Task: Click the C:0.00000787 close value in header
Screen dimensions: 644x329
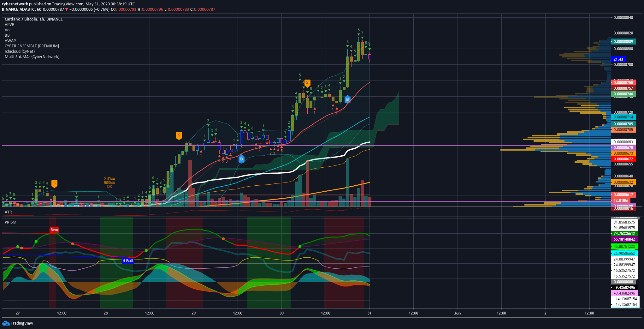Action: 203,9
